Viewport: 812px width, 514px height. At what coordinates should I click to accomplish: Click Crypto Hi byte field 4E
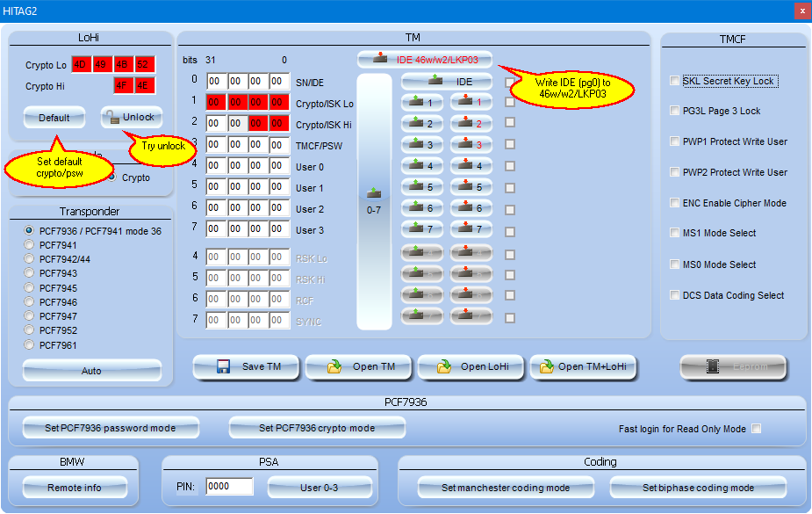145,85
